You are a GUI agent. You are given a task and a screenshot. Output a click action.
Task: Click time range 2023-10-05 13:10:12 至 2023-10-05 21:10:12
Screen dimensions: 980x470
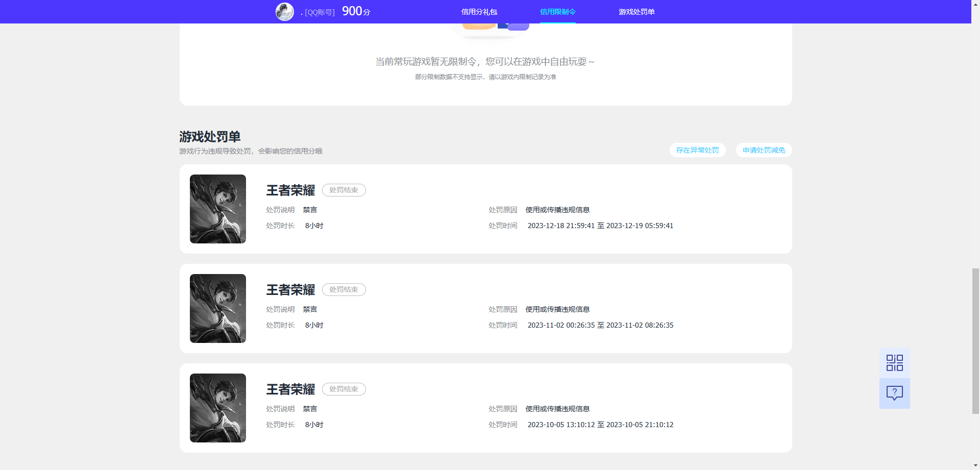600,425
